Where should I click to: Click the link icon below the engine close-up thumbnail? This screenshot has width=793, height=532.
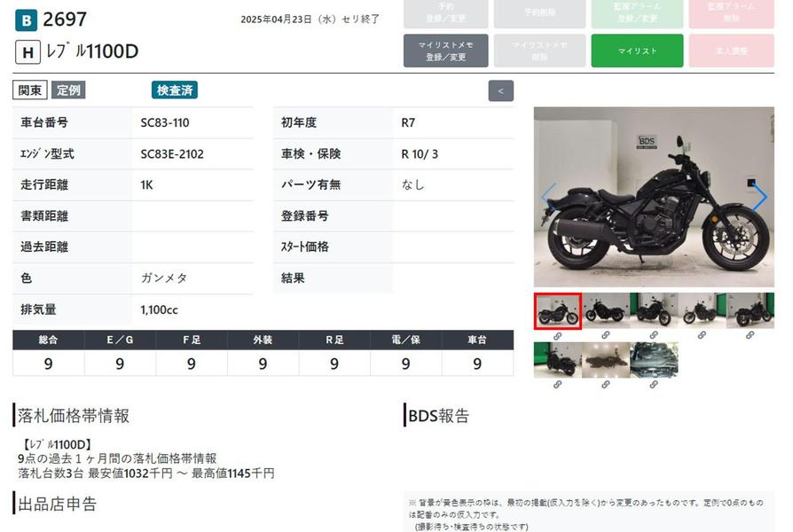[x=653, y=385]
